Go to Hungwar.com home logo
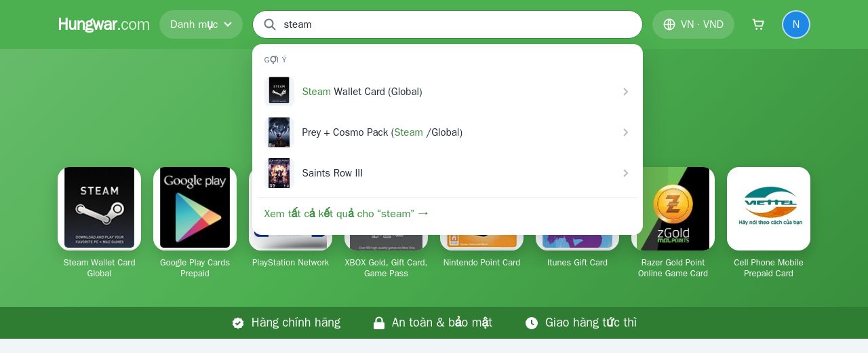This screenshot has width=868, height=353. click(104, 24)
